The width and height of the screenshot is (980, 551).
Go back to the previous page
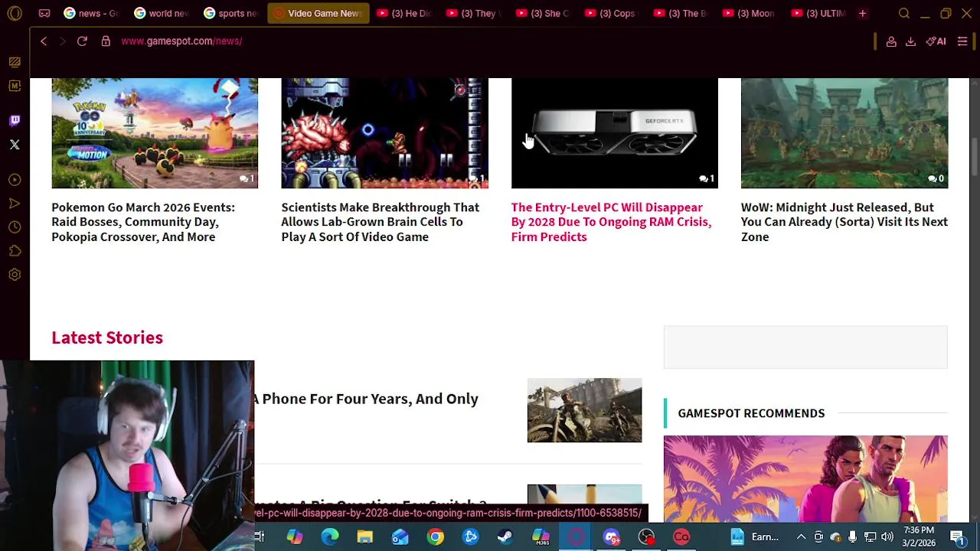(x=44, y=41)
